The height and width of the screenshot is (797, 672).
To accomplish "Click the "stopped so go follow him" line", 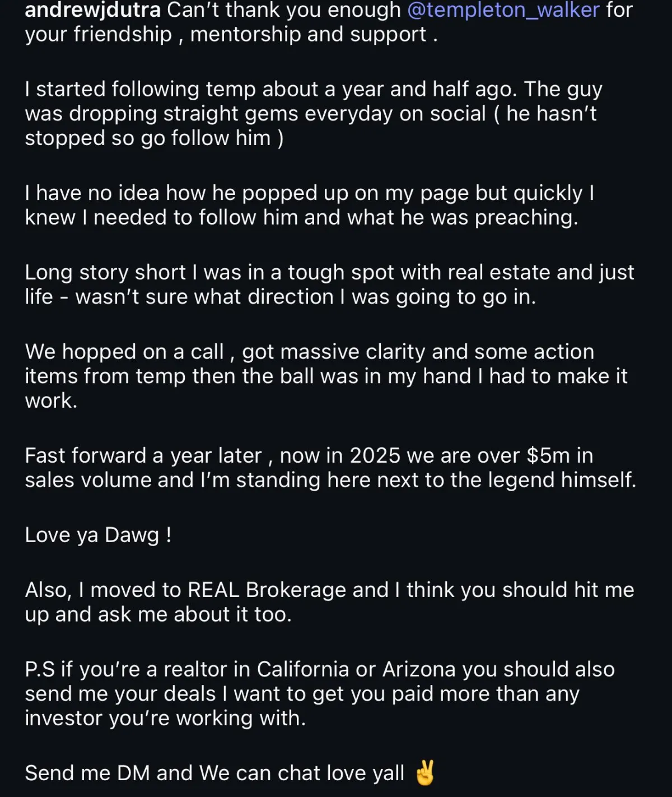I will point(154,138).
